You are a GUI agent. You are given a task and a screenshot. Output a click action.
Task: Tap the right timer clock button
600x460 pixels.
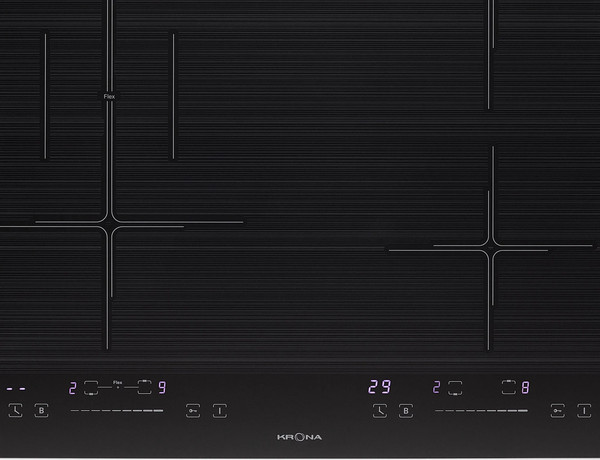tap(380, 410)
